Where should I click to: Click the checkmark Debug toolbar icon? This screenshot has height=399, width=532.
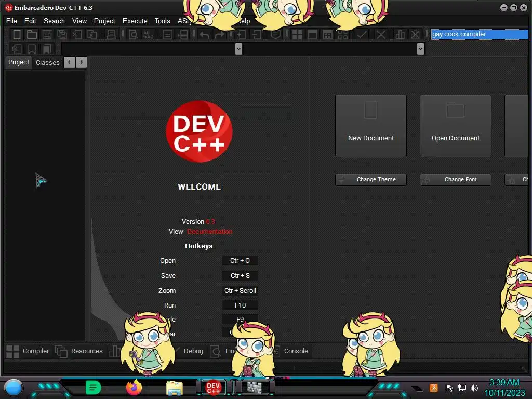point(362,35)
